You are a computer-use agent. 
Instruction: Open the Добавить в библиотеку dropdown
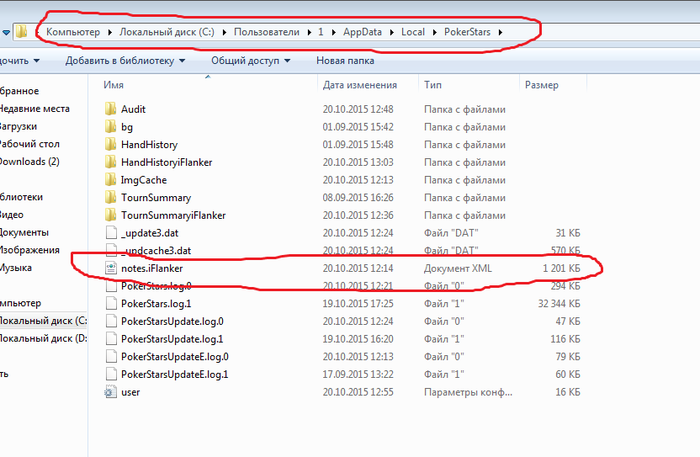(125, 61)
